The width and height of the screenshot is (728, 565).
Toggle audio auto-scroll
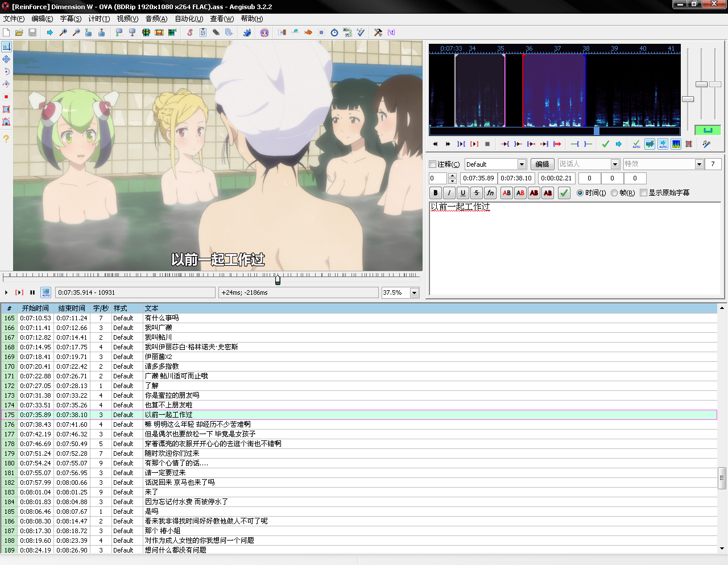tap(663, 144)
